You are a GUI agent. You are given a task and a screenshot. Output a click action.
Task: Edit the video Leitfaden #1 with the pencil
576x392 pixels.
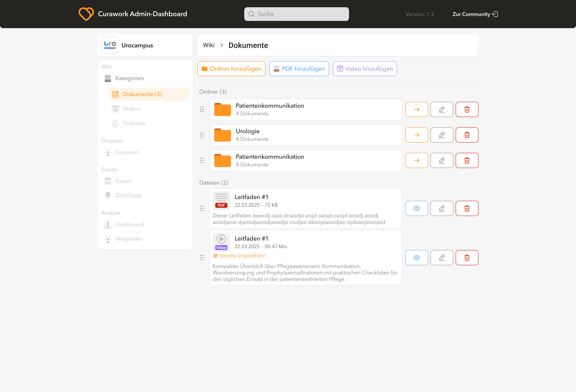(442, 257)
